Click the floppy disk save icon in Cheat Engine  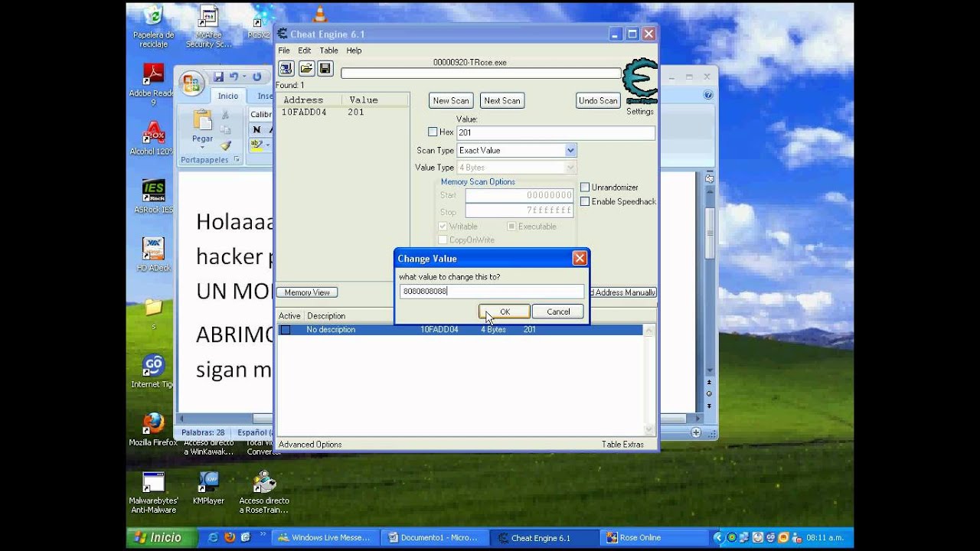pos(325,69)
